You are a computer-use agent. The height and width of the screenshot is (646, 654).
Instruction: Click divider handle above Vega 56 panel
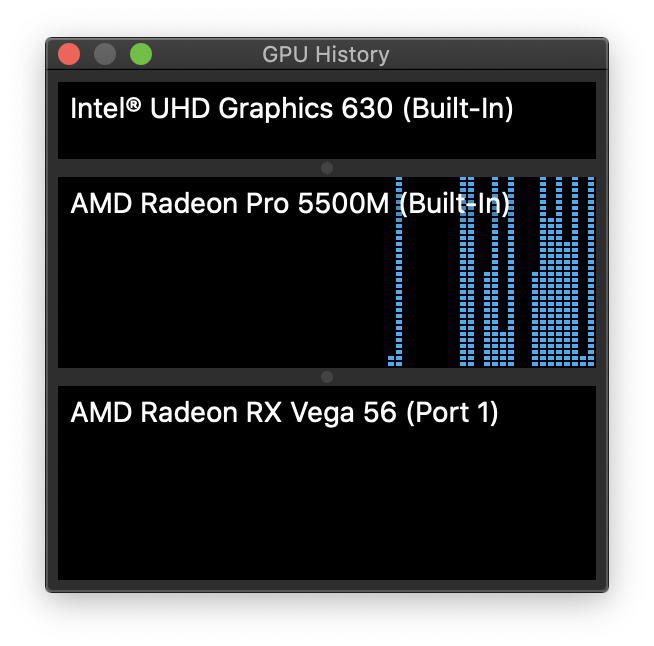click(327, 377)
